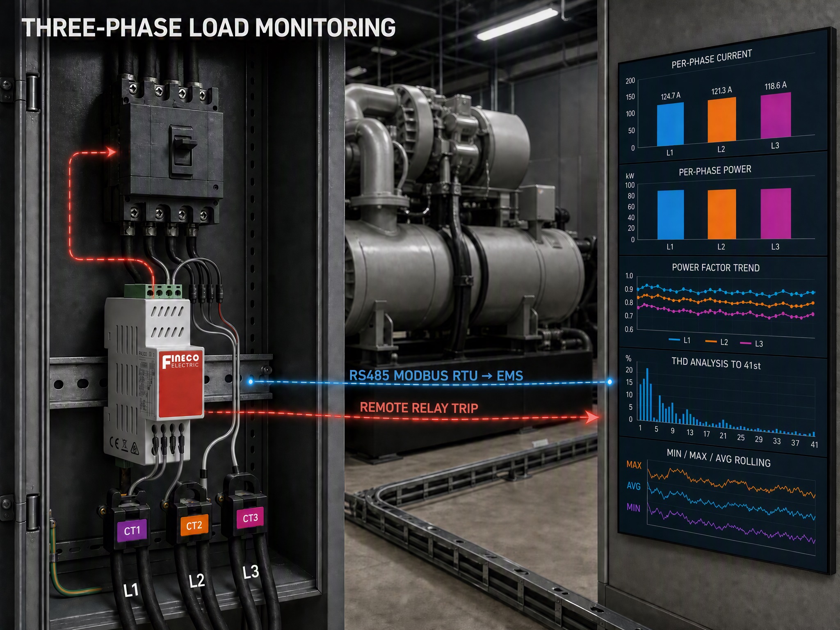The height and width of the screenshot is (630, 840).
Task: Click the '%' unit label on the THD chart
Action: (628, 358)
